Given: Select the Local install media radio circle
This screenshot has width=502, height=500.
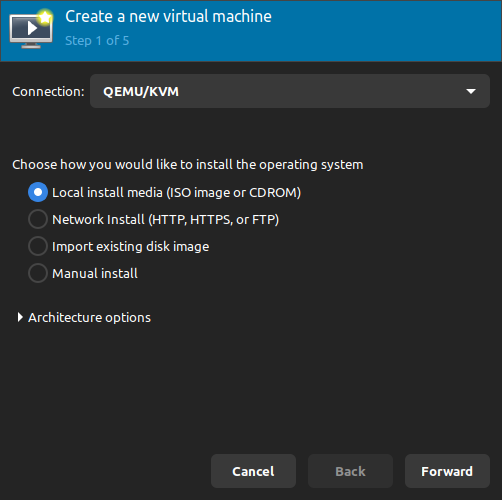Looking at the screenshot, I should click(x=38, y=192).
